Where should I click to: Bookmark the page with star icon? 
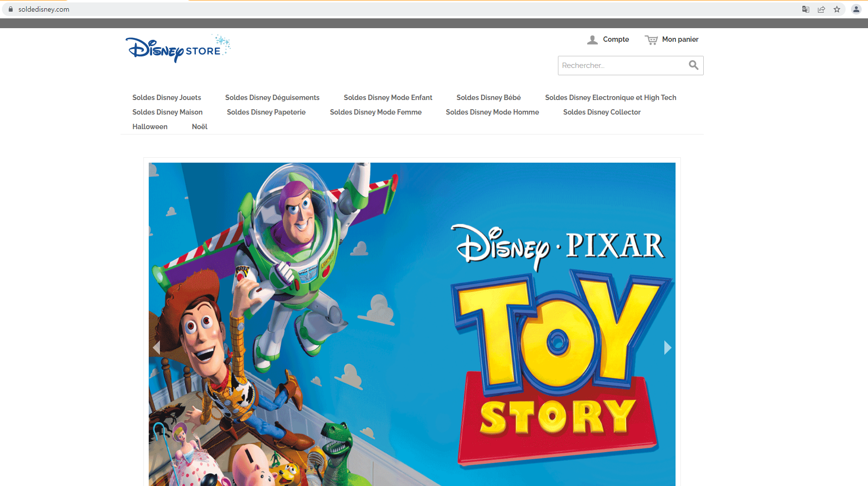[837, 9]
